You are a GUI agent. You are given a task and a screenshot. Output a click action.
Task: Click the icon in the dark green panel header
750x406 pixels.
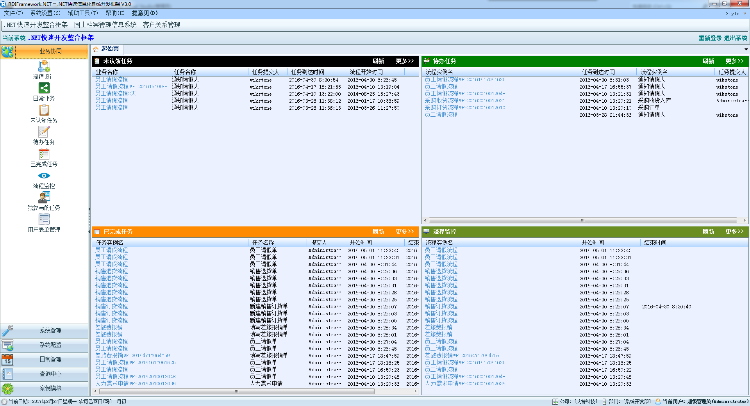(427, 61)
